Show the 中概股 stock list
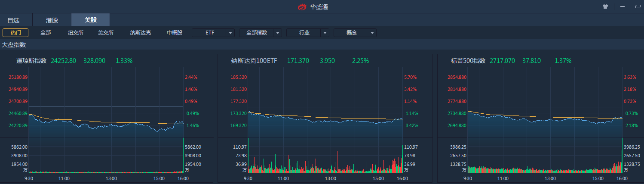 coord(175,33)
